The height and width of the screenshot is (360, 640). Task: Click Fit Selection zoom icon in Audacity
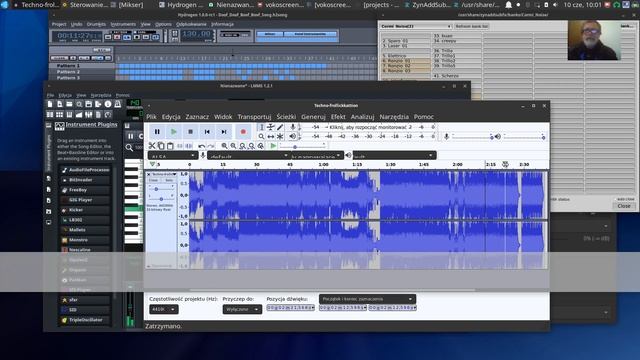242,146
